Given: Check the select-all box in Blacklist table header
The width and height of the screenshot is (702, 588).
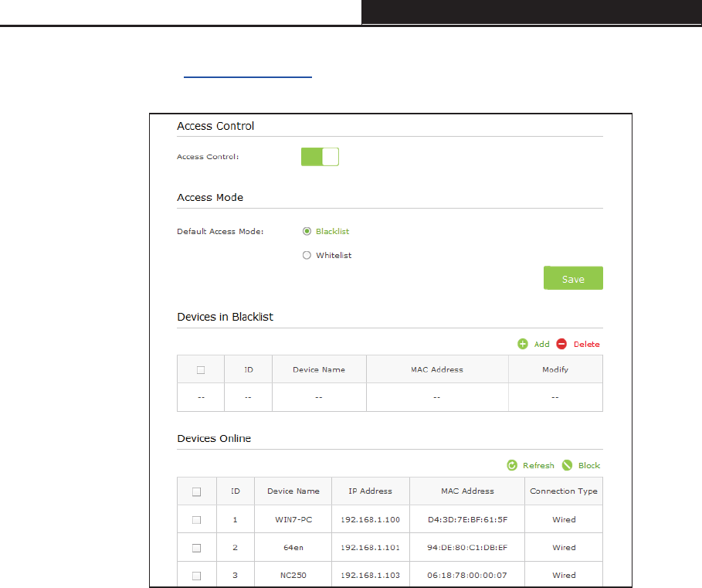Looking at the screenshot, I should coord(201,370).
